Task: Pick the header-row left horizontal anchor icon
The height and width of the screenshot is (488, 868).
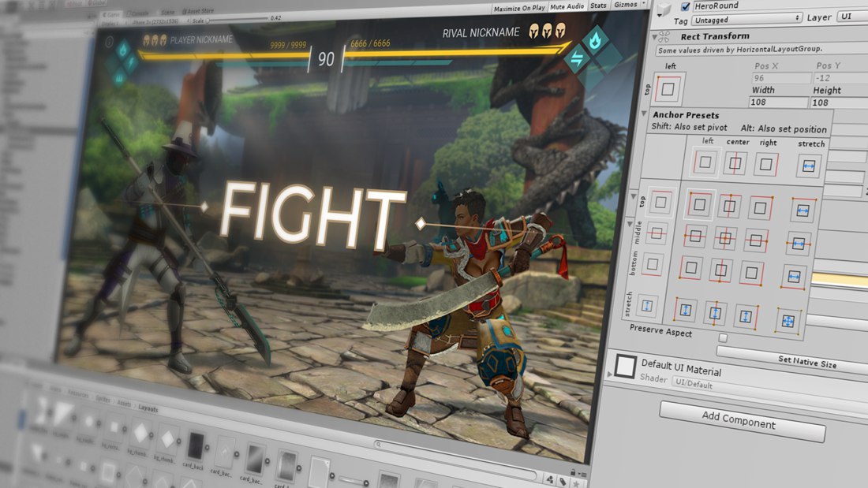Action: tap(705, 162)
